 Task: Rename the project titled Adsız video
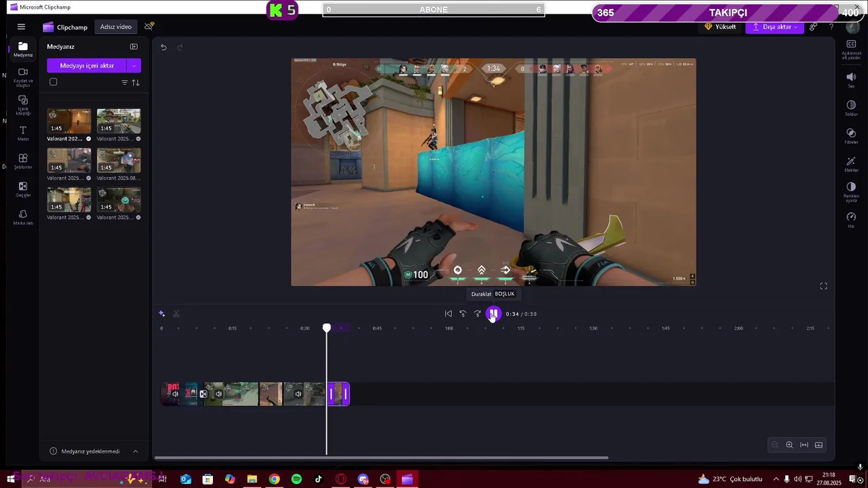[x=116, y=27]
